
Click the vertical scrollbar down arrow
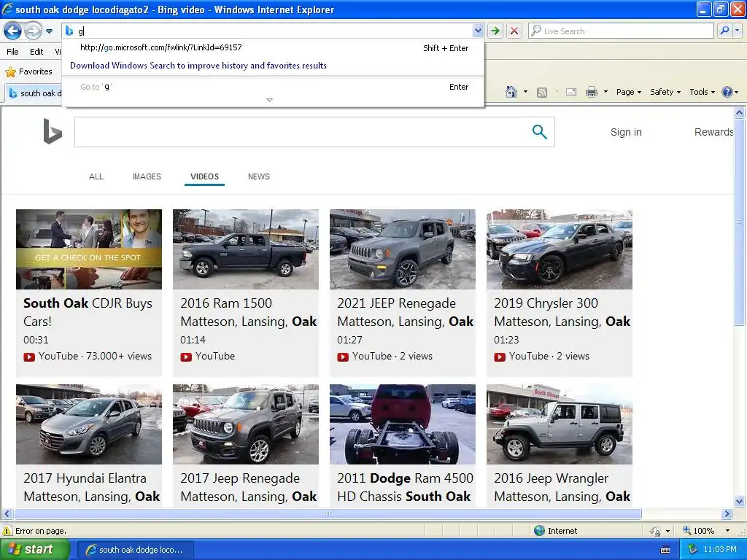tap(740, 502)
